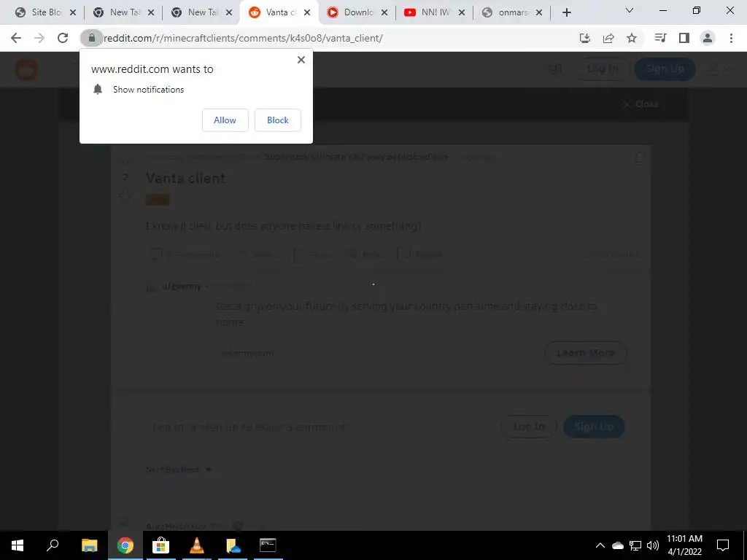This screenshot has width=747, height=560.
Task: Open Microsoft Store from taskbar
Action: (x=160, y=545)
